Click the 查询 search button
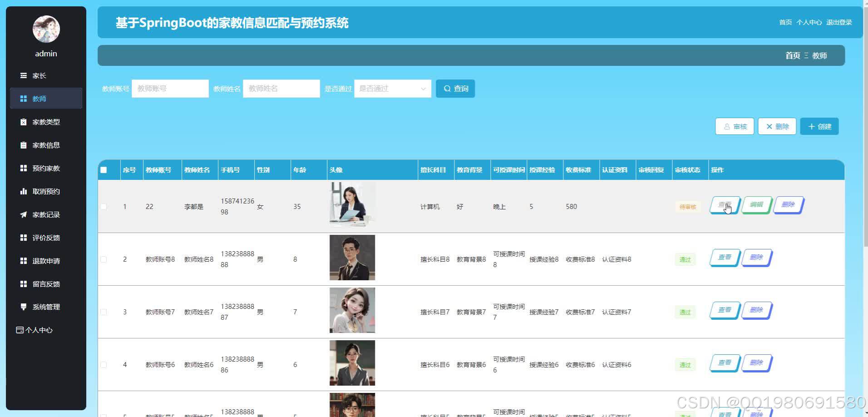The height and width of the screenshot is (417, 868). [x=455, y=89]
